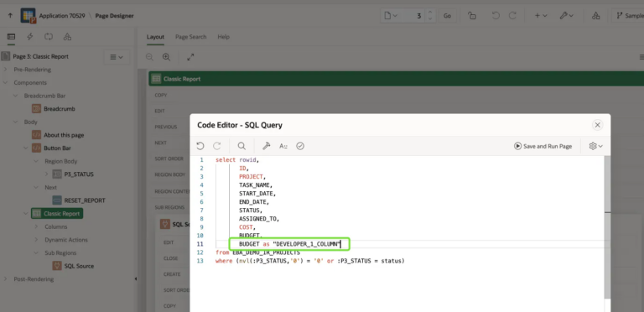
Task: Zoom in the layout view
Action: [x=166, y=57]
